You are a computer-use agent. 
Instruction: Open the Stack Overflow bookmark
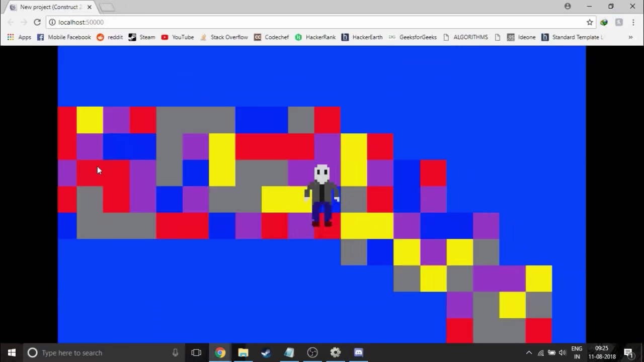click(224, 37)
